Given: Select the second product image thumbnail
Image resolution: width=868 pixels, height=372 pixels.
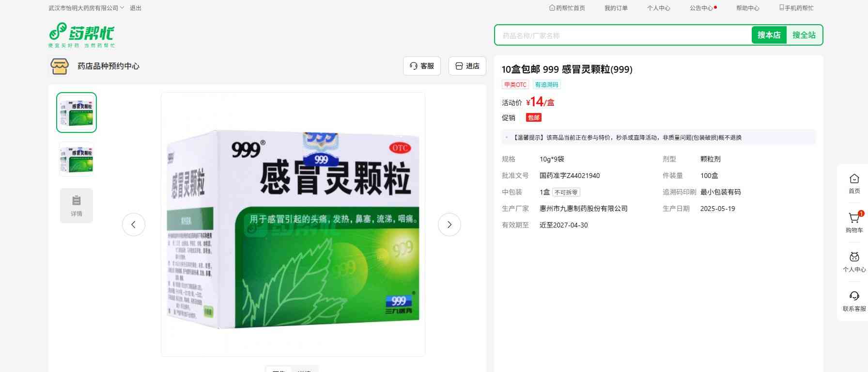Looking at the screenshot, I should point(77,159).
